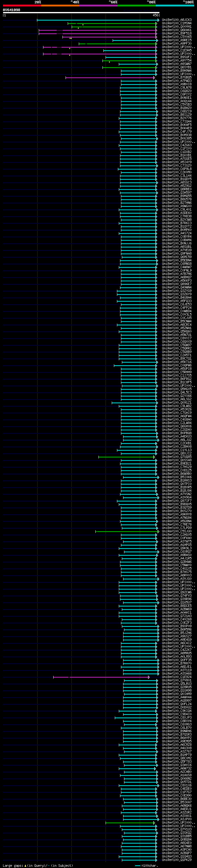The width and height of the screenshot is (197, 868).
Task: Open hit UniRef100_Q7UQ85
Action: coord(177,457)
